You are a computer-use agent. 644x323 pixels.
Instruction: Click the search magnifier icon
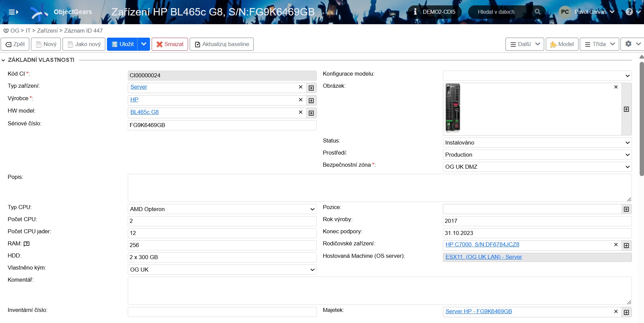click(537, 12)
